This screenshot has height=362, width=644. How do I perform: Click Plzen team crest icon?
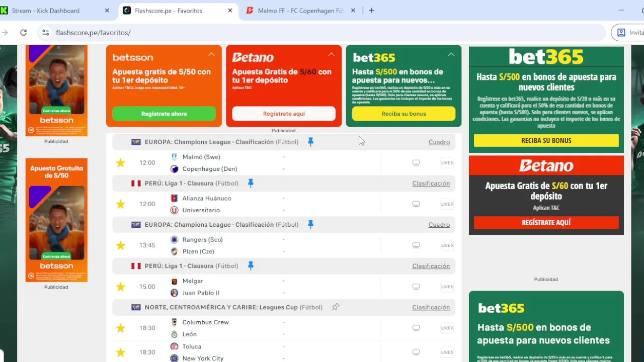[174, 251]
